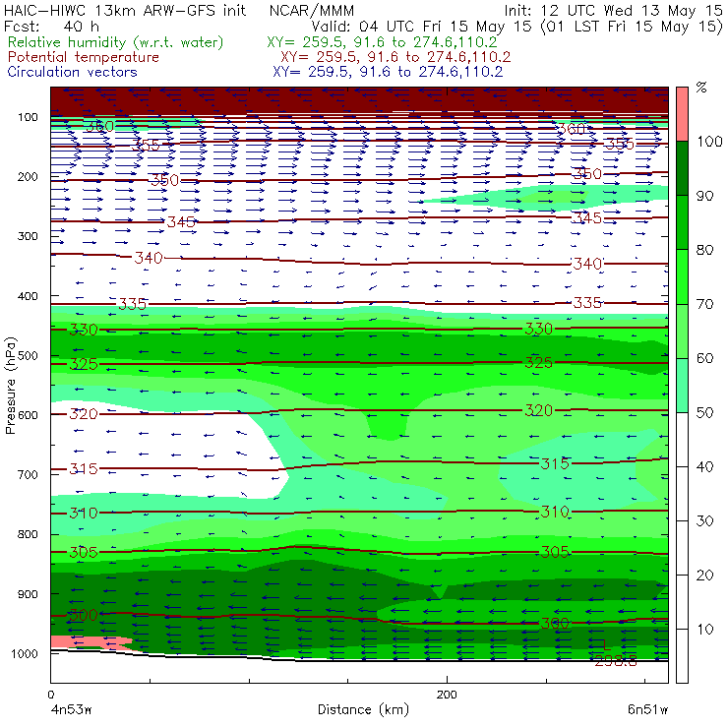Click the 'Init: 12 UTC Wed 13 May 15' text
This screenshot has height=728, width=728.
click(613, 11)
